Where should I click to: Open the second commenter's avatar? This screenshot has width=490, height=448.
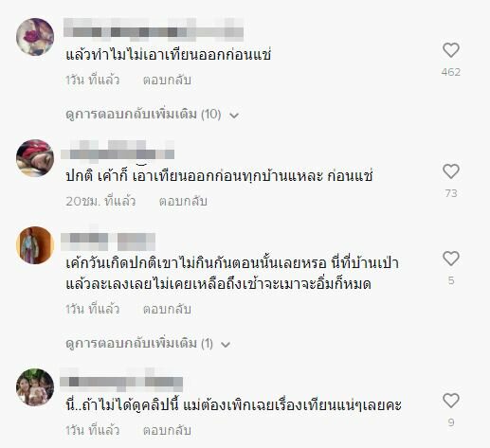coord(35,158)
